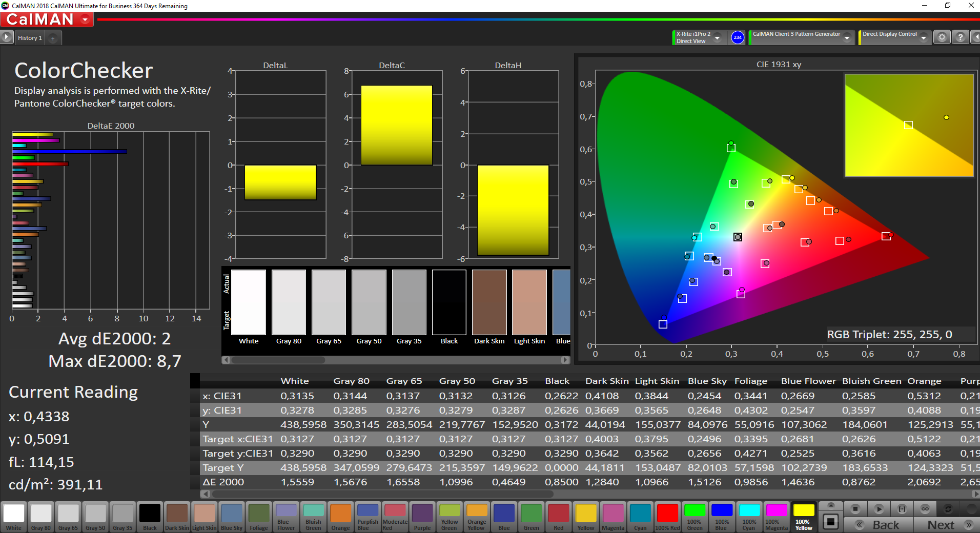Select the Purple patch swatch
This screenshot has height=533, width=980.
coord(422,517)
